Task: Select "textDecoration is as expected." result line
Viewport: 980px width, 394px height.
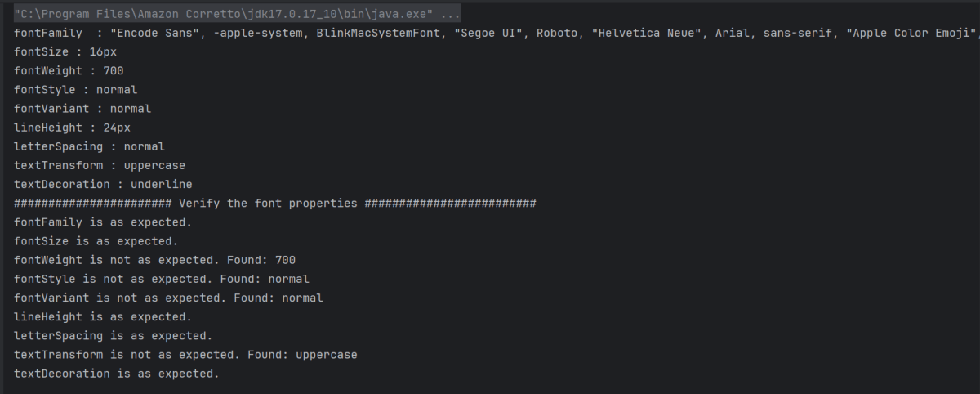Action: (117, 374)
